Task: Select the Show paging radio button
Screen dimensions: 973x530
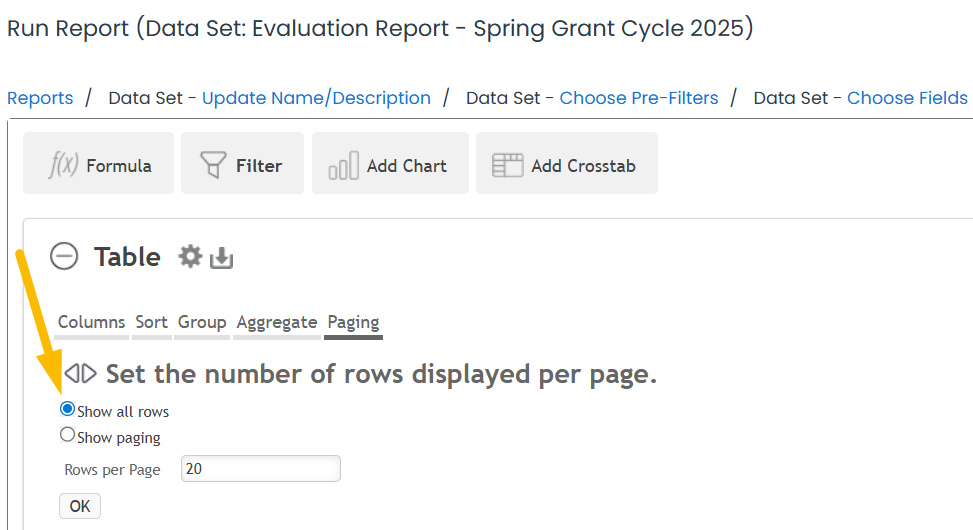Action: [67, 434]
